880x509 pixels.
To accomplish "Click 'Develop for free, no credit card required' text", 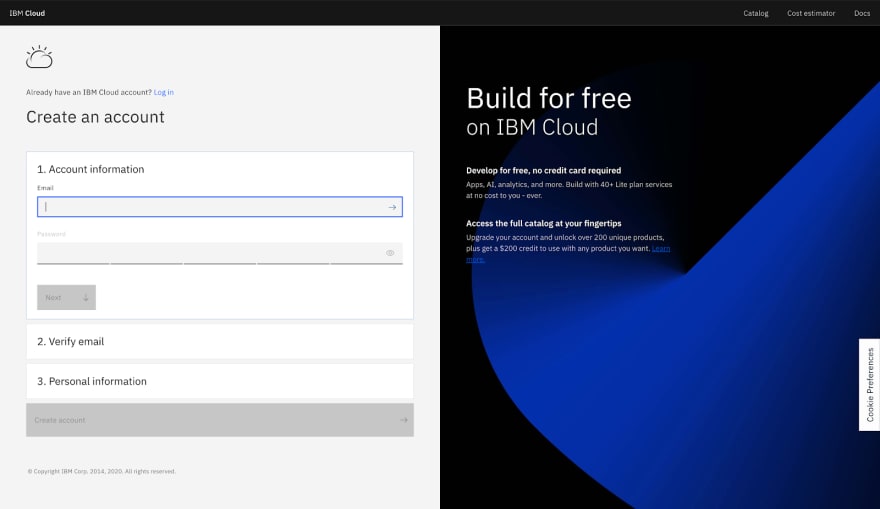I will pos(543,171).
